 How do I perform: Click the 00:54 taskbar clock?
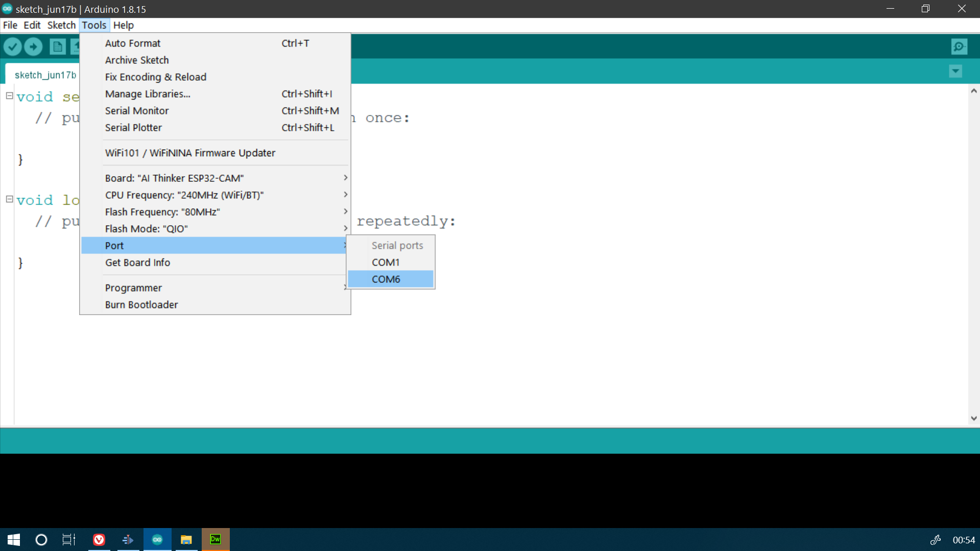pos(964,540)
